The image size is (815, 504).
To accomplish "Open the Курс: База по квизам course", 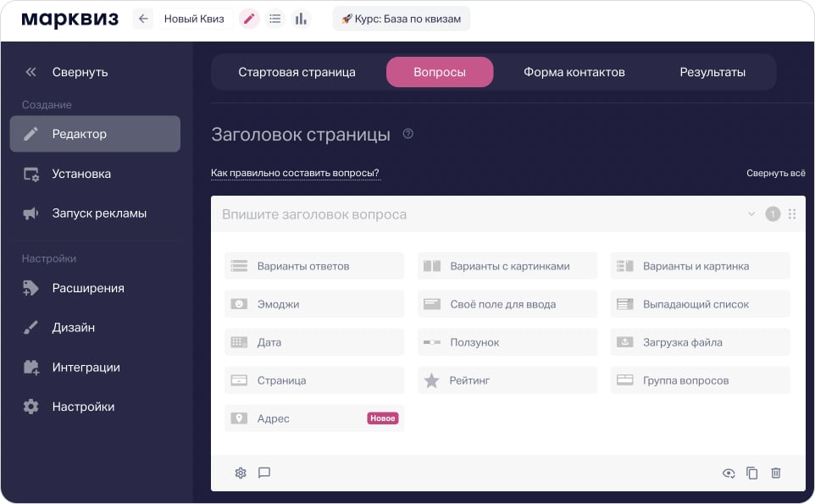I will coord(401,17).
